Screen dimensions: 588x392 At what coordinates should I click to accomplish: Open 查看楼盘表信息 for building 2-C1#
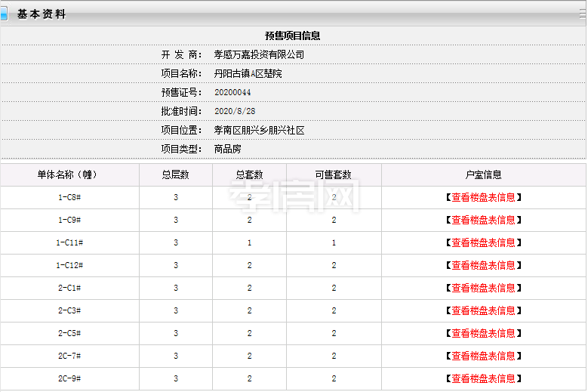pos(483,289)
